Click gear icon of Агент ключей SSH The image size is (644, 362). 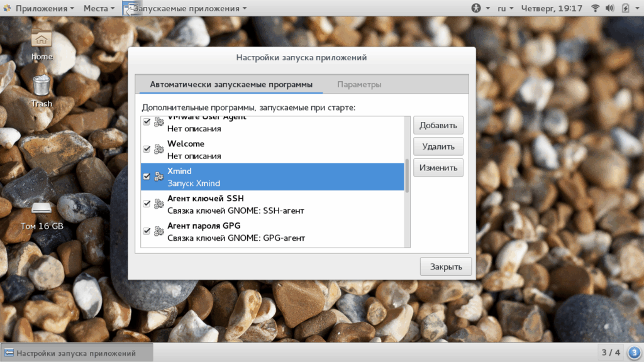coord(159,204)
